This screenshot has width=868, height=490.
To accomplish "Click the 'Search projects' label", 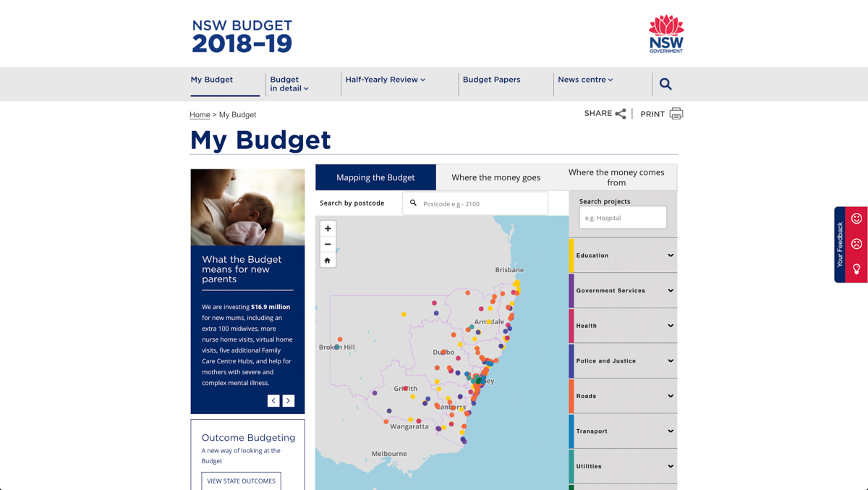I will [x=605, y=201].
